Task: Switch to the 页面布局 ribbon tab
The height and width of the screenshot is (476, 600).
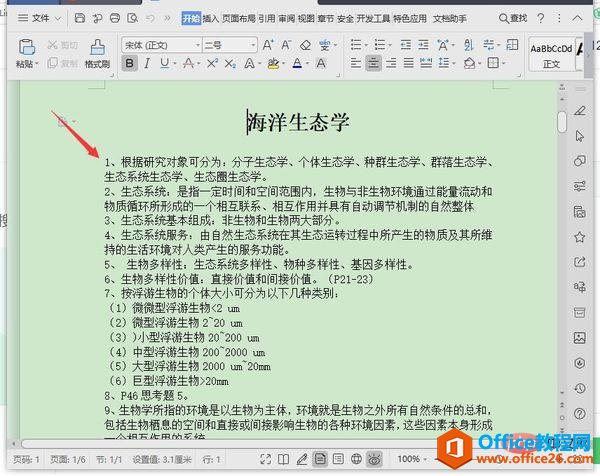Action: click(239, 18)
